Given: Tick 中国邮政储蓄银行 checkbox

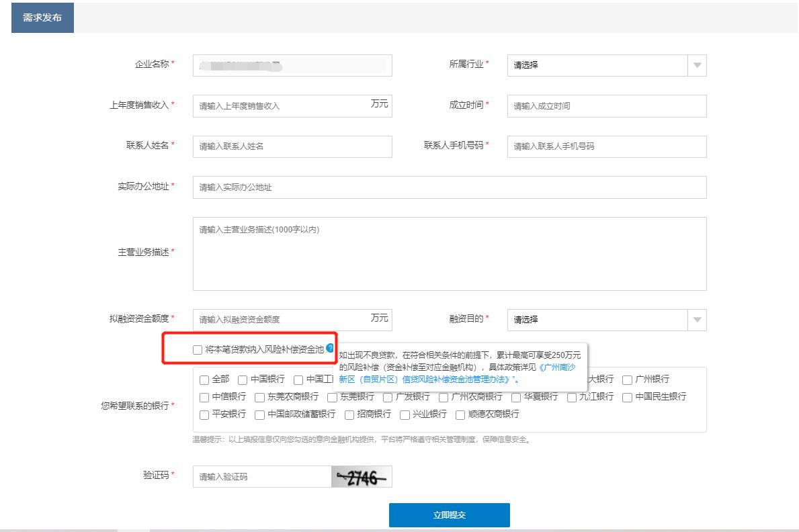Looking at the screenshot, I should tap(260, 415).
